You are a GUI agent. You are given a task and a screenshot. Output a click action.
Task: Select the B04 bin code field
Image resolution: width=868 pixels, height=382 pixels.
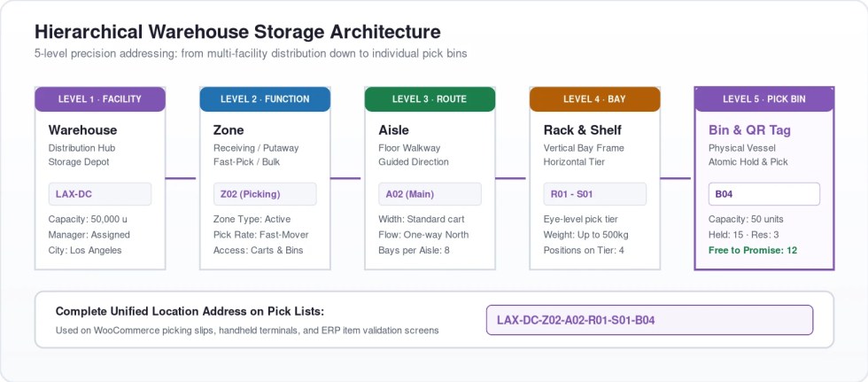click(x=763, y=194)
